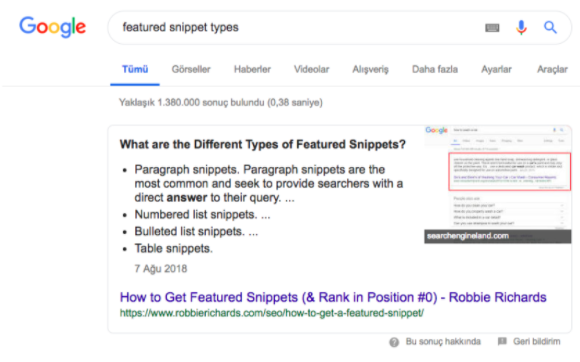
Task: Open the searchengineland.com snippet thumbnail
Action: click(x=498, y=185)
